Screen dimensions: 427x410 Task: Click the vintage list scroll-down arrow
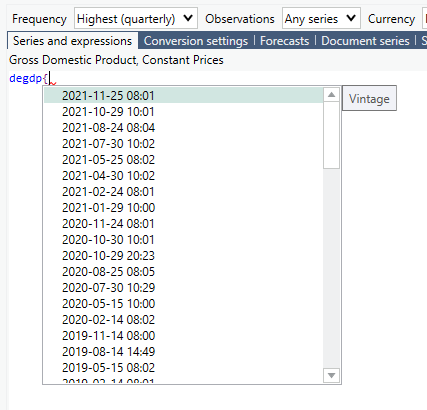coord(331,376)
